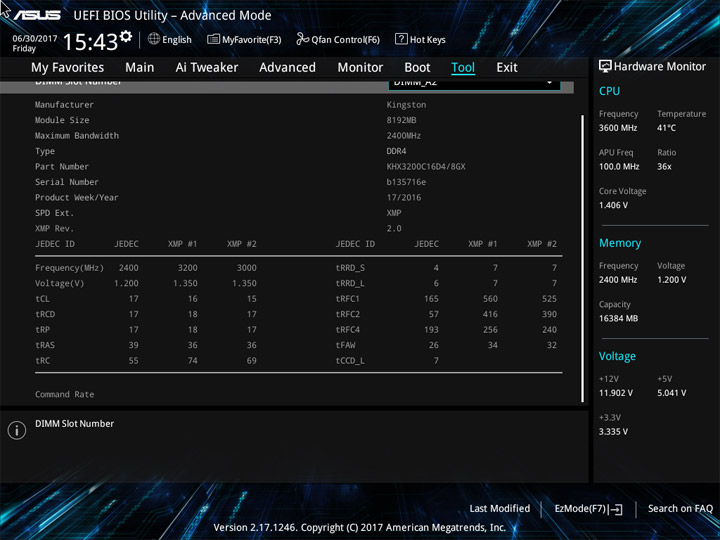Click the tRCD row label
The image size is (720, 540).
(45, 314)
